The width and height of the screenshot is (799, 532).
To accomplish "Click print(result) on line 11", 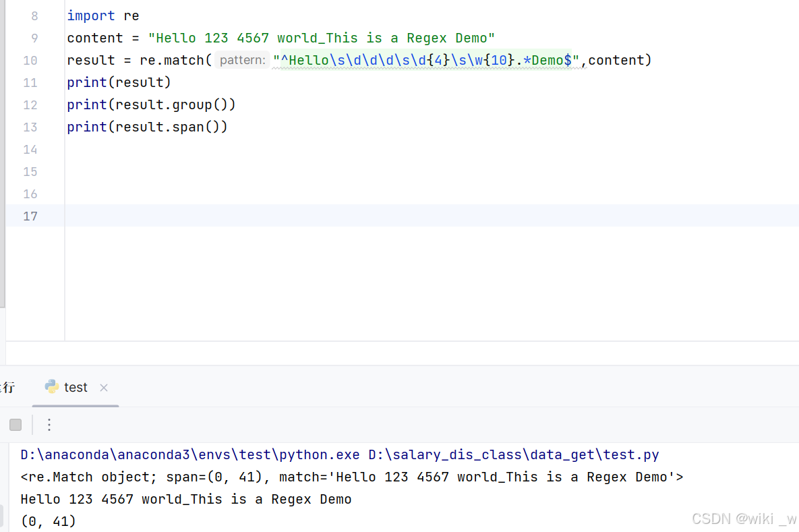I will point(119,82).
